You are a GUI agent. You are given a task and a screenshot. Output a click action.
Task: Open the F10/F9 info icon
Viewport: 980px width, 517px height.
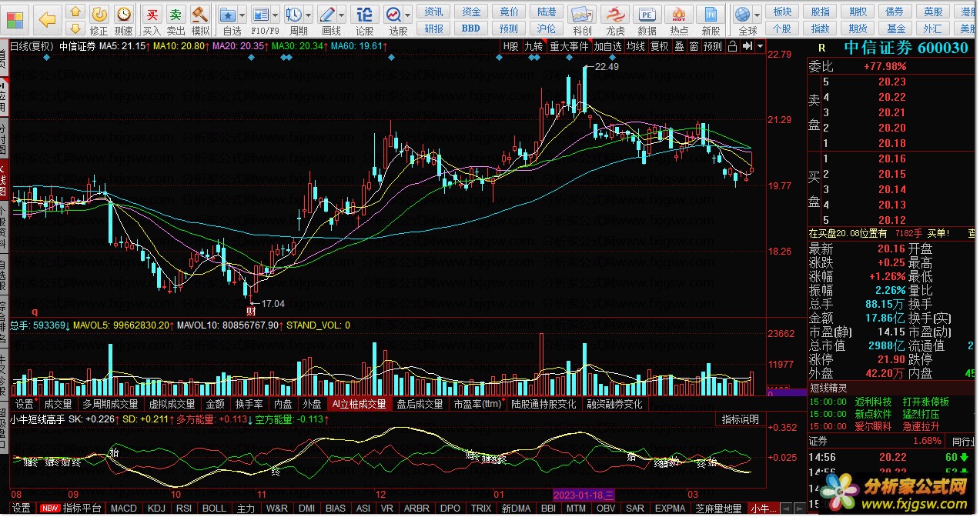coord(260,14)
